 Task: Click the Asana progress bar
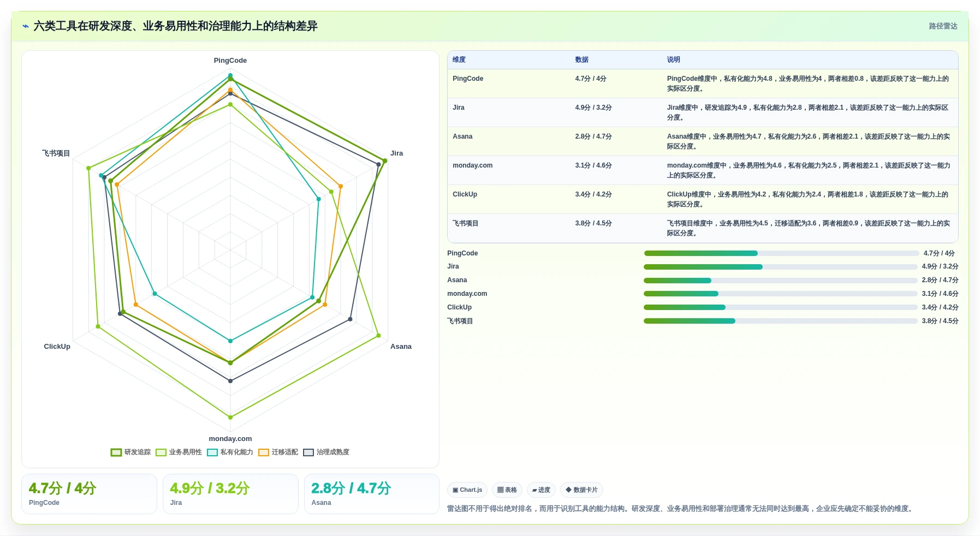coord(781,281)
